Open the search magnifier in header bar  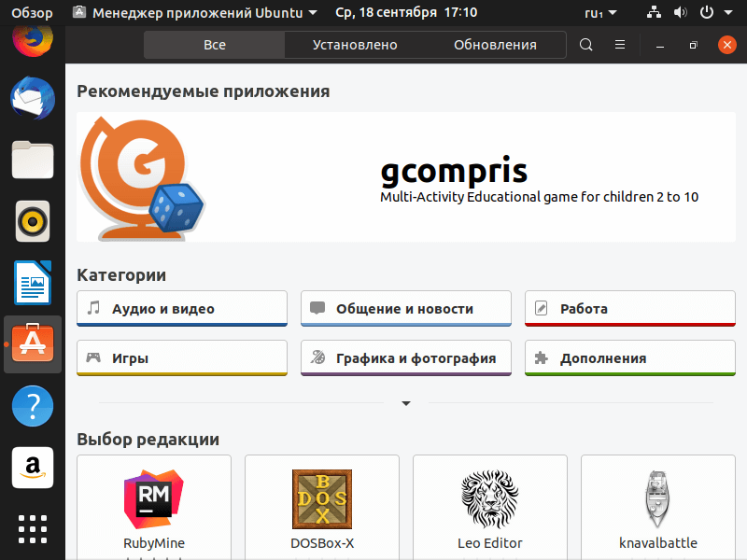586,45
